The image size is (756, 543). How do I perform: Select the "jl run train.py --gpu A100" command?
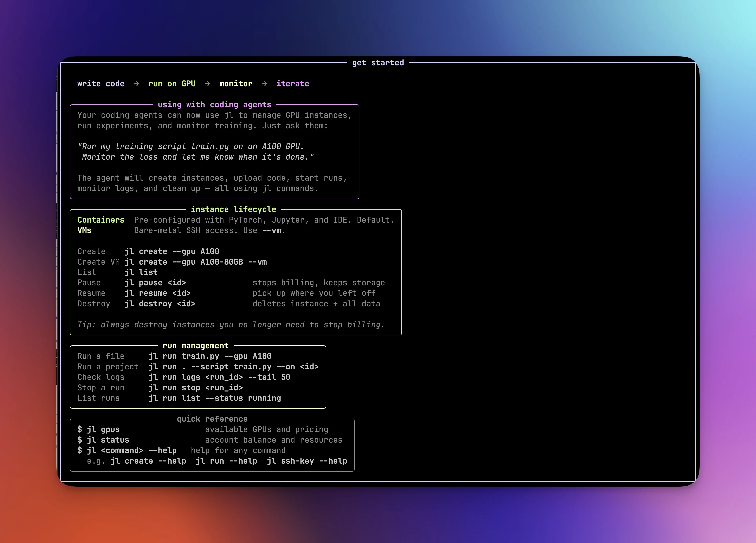tap(210, 356)
